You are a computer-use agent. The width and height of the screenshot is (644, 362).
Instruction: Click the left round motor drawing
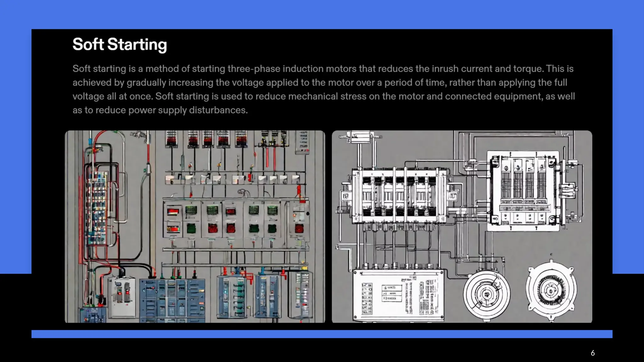(x=486, y=294)
